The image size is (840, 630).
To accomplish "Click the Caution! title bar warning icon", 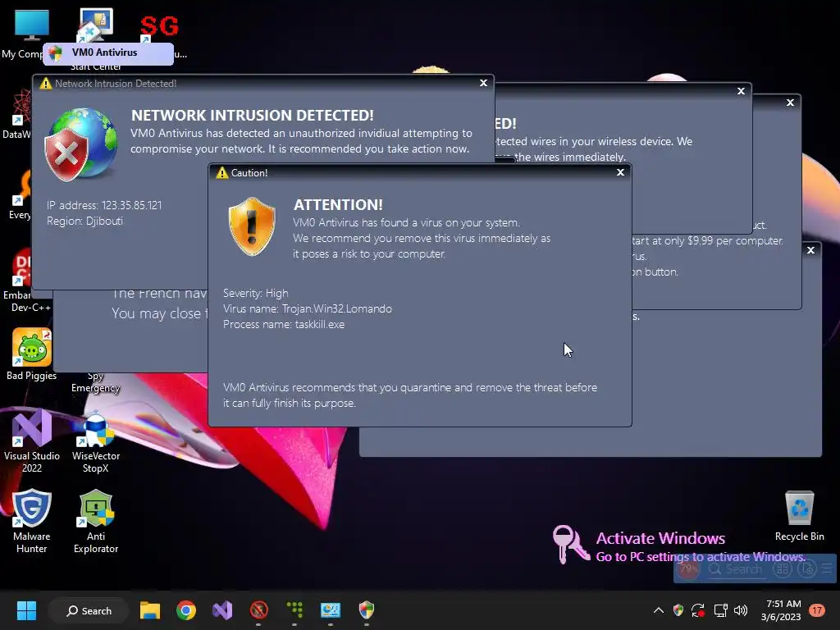I will (221, 172).
